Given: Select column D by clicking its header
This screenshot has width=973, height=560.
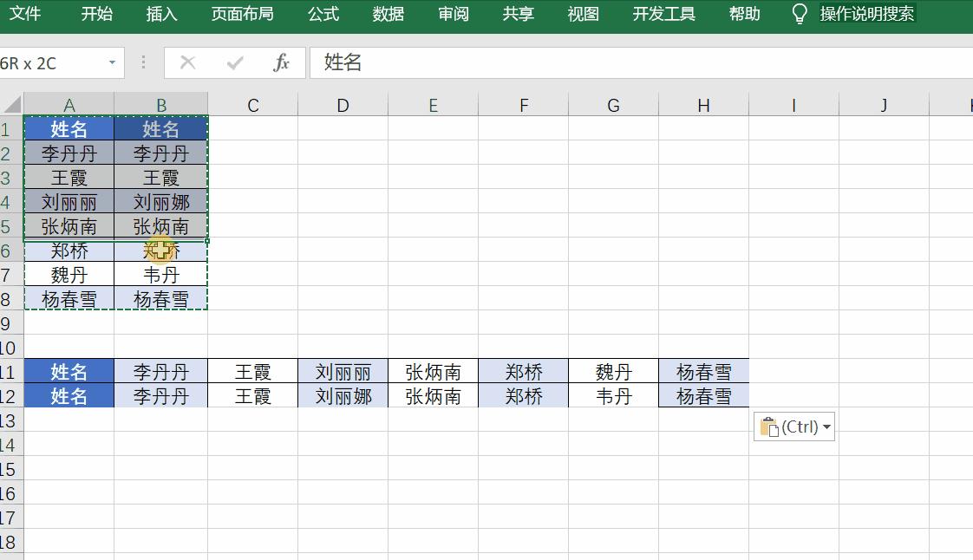Looking at the screenshot, I should pos(343,104).
